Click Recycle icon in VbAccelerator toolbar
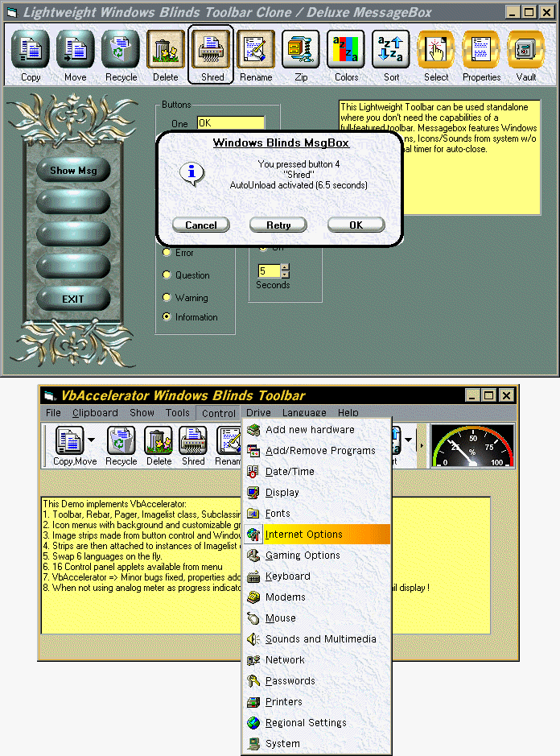 [121, 441]
